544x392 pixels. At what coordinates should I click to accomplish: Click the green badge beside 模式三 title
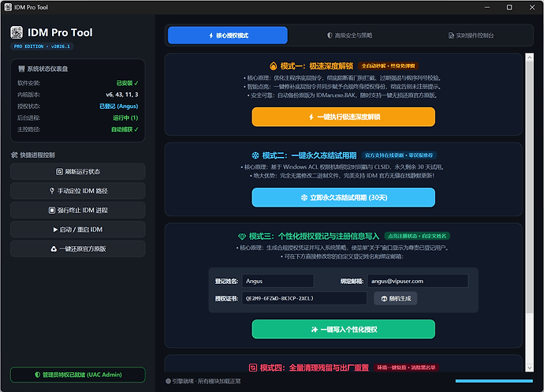tap(417, 236)
